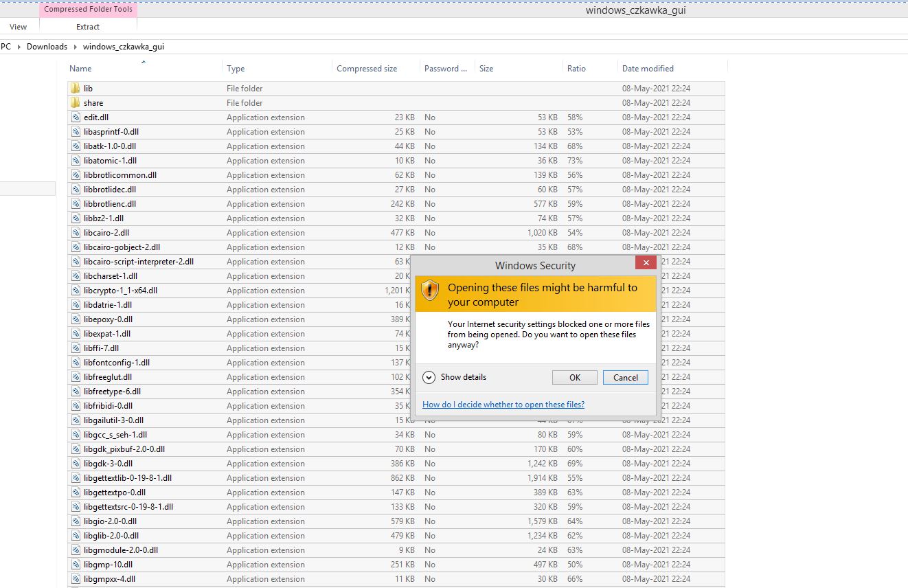Select libcairo-script-interpreter-2.dll file name
This screenshot has height=588, width=908.
pos(139,262)
